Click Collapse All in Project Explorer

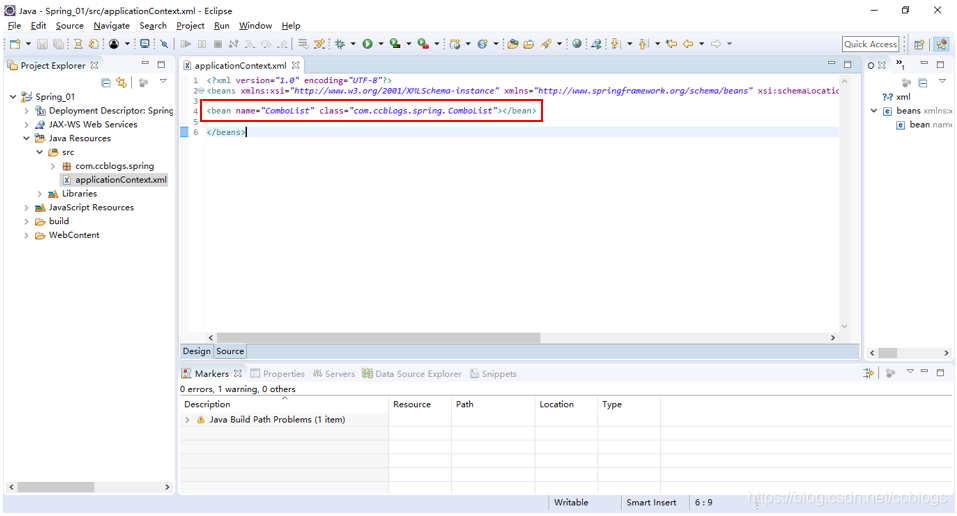[x=106, y=82]
